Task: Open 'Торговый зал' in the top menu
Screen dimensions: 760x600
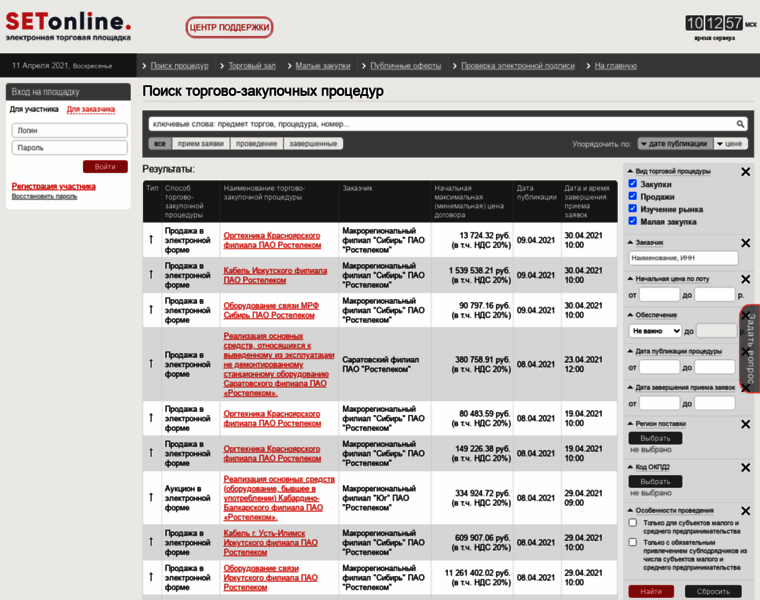Action: click(252, 66)
